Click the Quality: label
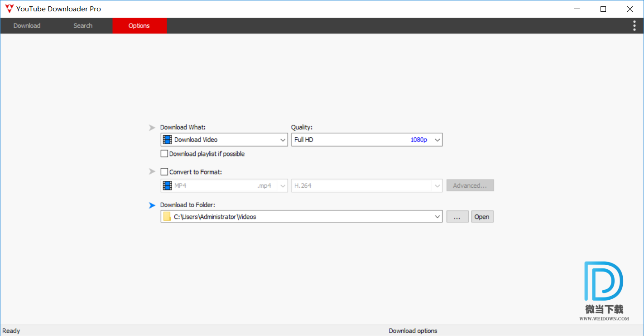The width and height of the screenshot is (644, 336). tap(302, 127)
